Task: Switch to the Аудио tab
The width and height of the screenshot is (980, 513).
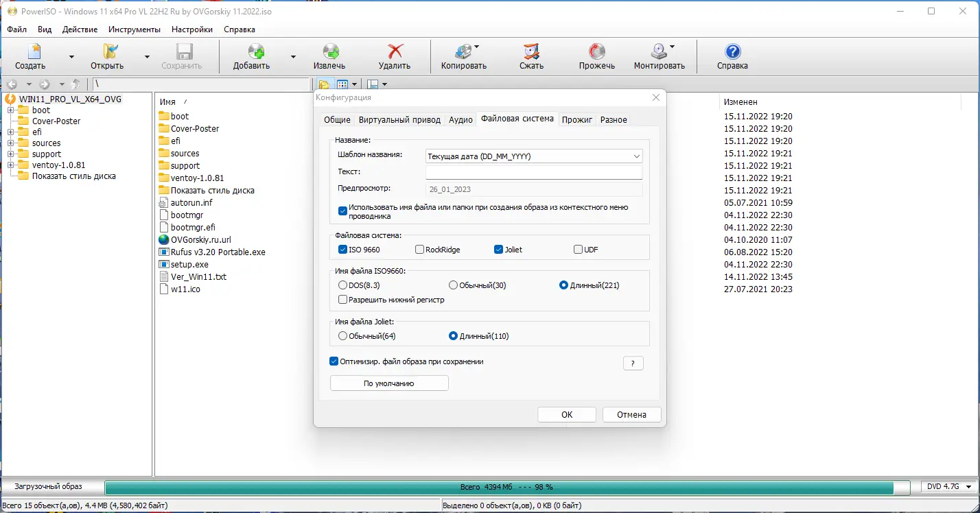Action: [x=460, y=119]
